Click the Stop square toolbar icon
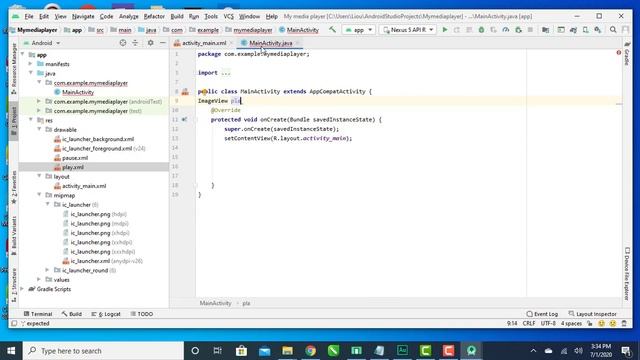The image size is (640, 360). coord(530,30)
